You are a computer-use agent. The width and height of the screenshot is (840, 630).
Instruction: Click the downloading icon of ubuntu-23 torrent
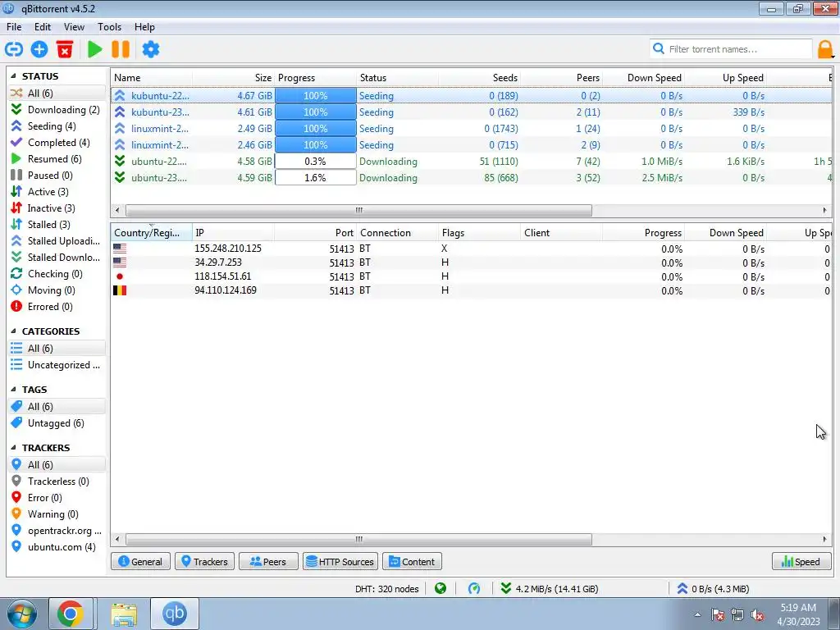point(120,178)
